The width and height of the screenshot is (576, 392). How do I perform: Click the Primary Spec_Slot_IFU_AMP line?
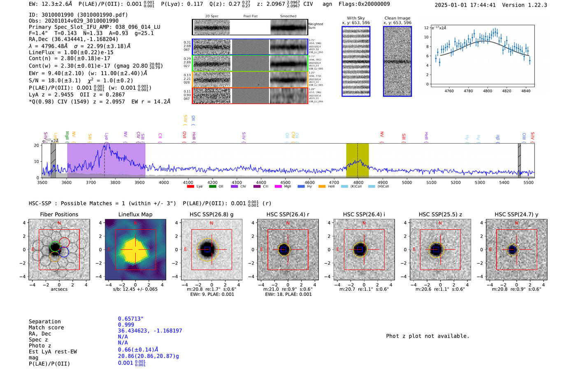click(95, 27)
